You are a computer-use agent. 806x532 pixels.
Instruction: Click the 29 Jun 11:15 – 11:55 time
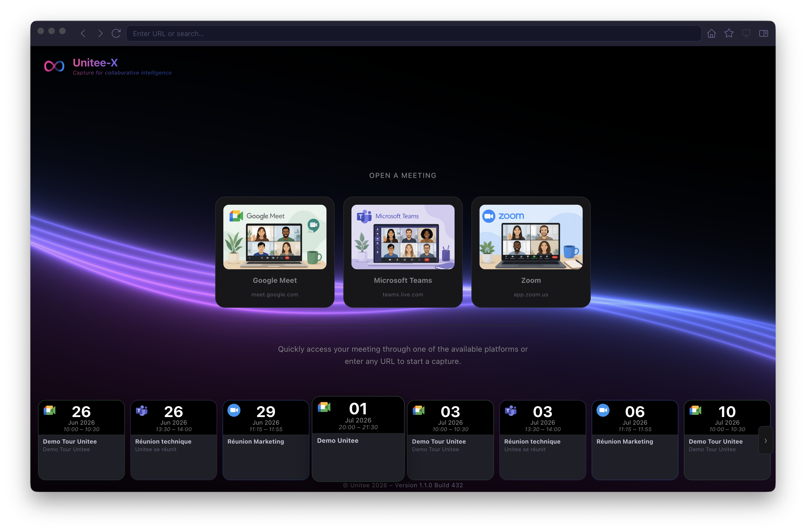point(266,430)
